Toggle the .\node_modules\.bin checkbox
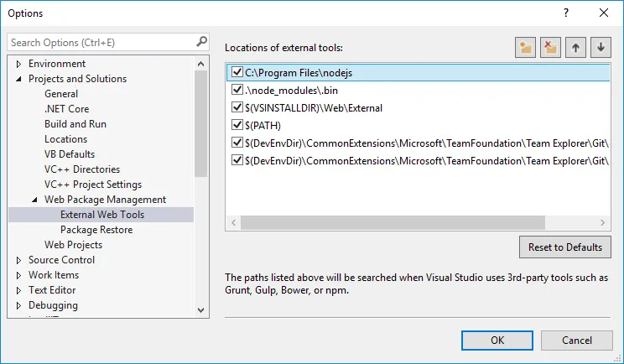The height and width of the screenshot is (364, 624). [237, 90]
